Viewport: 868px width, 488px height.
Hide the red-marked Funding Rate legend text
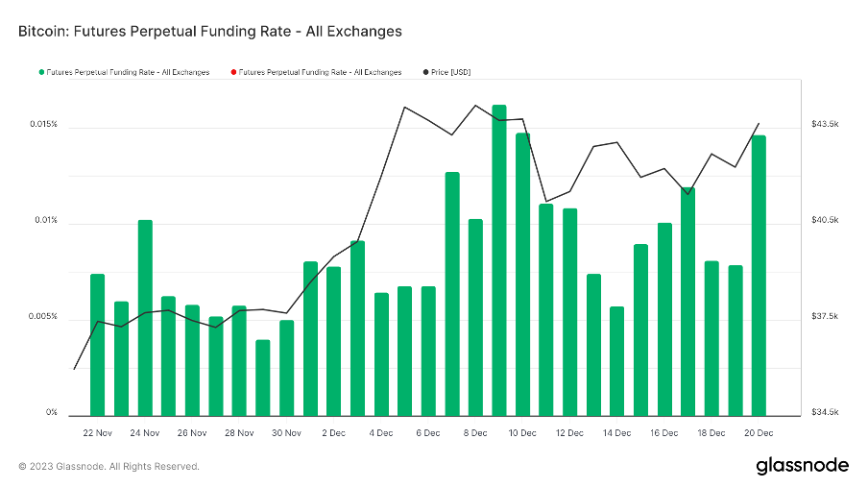(320, 72)
